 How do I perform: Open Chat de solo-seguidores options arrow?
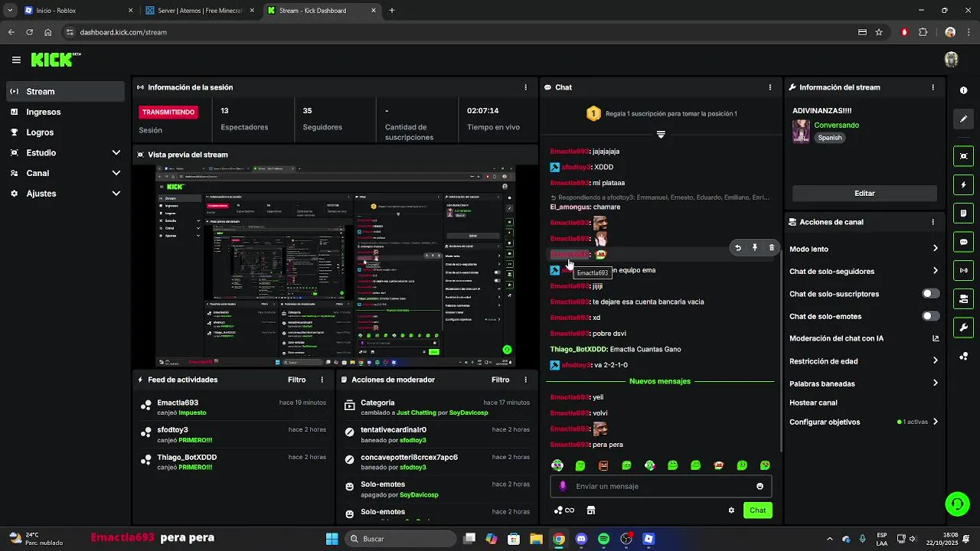coord(935,271)
